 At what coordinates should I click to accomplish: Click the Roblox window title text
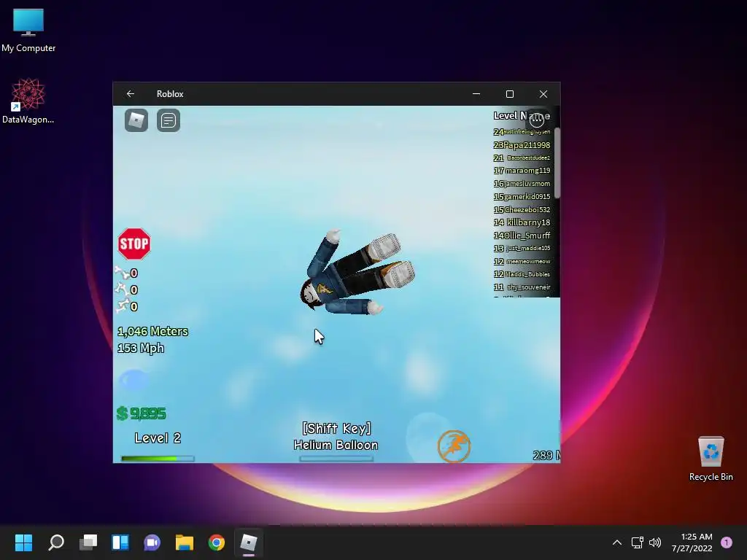[x=170, y=94]
